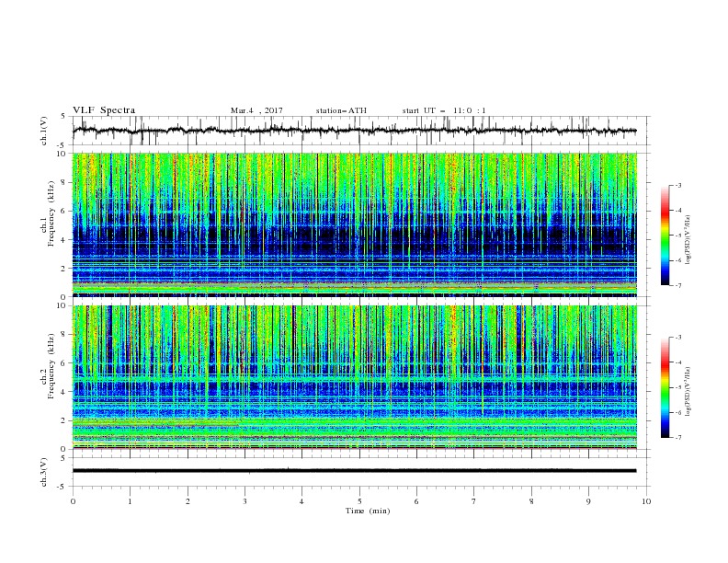The image size is (728, 563).
Task: Click the ch.2 colorbar 'log(PSD)(V²/Hz)' label
Action: pyautogui.click(x=688, y=392)
